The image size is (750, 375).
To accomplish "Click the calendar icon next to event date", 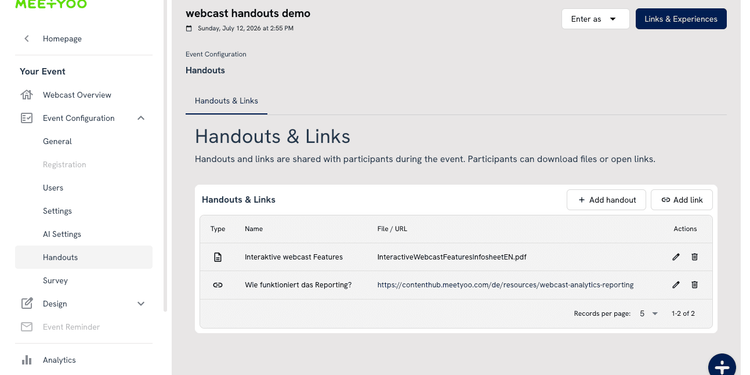I will pos(189,29).
